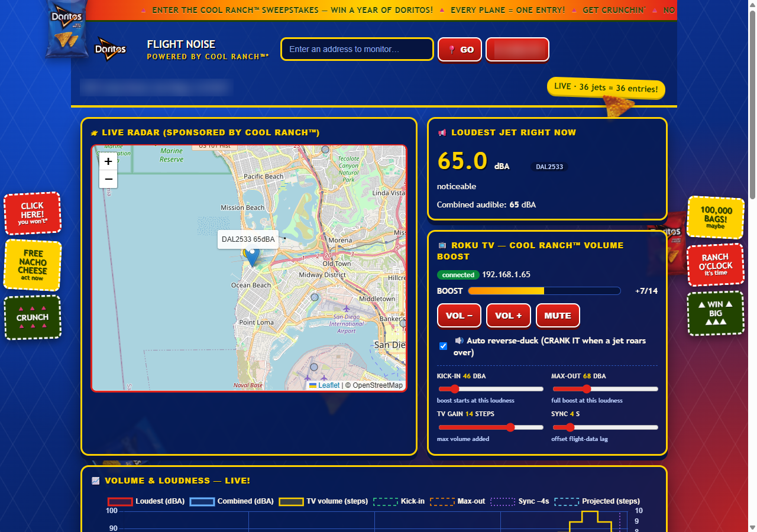The image size is (757, 532).
Task: Adjust the SYNC seconds slider
Action: pos(605,427)
